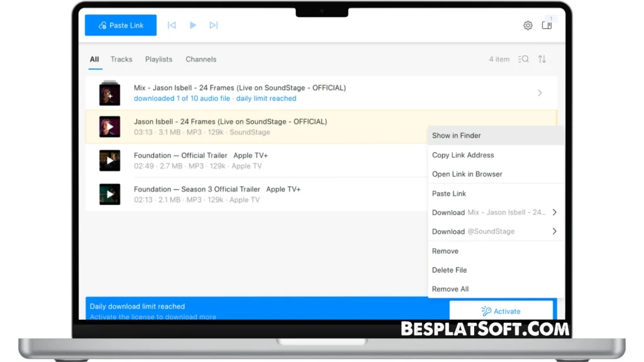This screenshot has width=644, height=362.
Task: Play the Foundation Season 3 trailer thumbnail
Action: (x=109, y=194)
